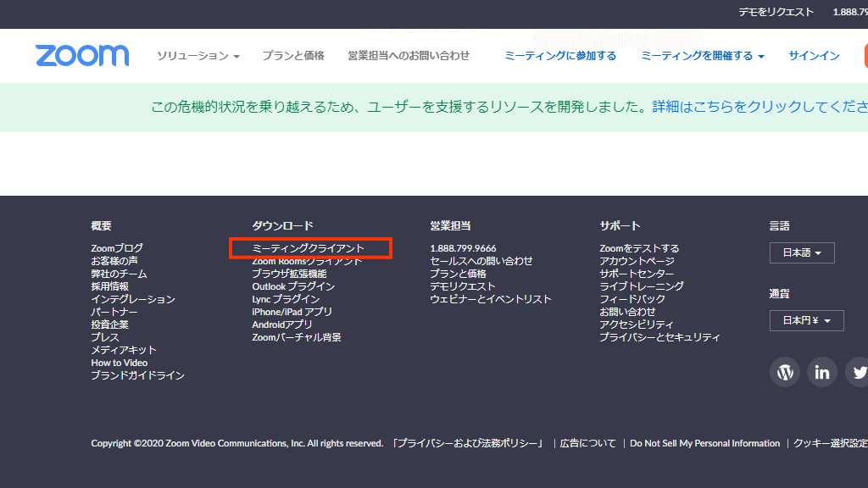Open セールスへの問い合わせ footer link
The image size is (868, 488).
(x=481, y=261)
